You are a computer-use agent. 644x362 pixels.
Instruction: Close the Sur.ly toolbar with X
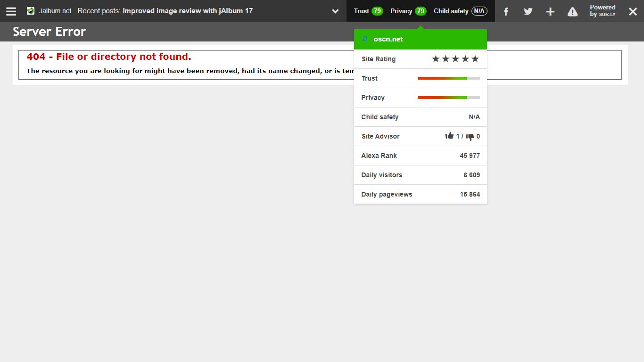pyautogui.click(x=633, y=11)
